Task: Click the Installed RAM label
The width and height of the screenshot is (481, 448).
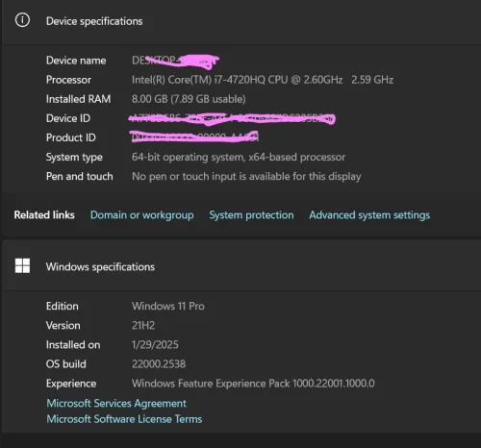Action: click(x=79, y=99)
